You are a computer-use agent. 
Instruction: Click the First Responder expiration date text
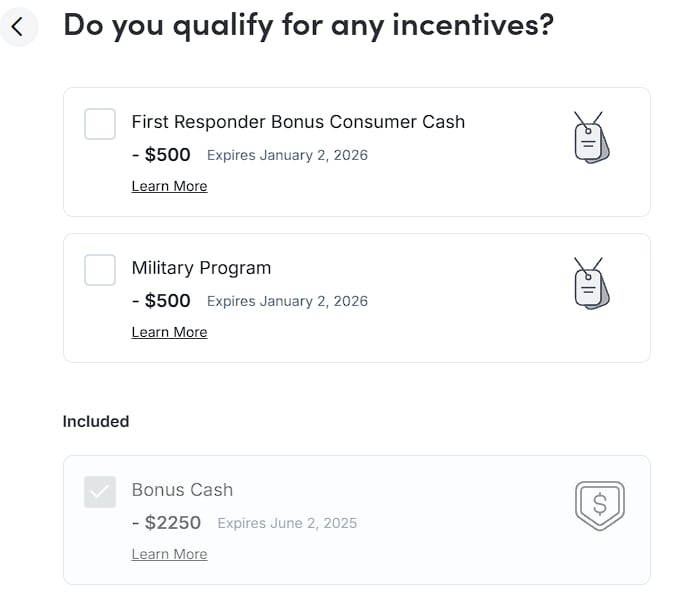point(287,155)
